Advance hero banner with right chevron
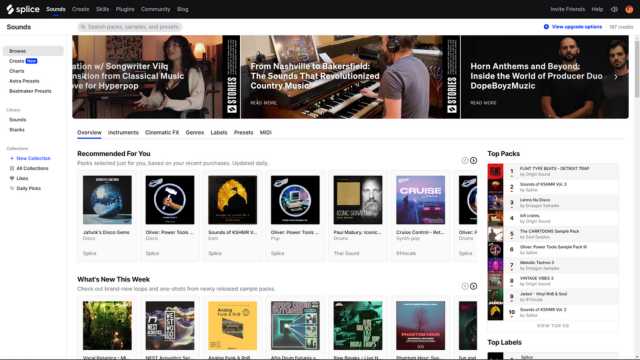This screenshot has width=640, height=360. (x=616, y=76)
